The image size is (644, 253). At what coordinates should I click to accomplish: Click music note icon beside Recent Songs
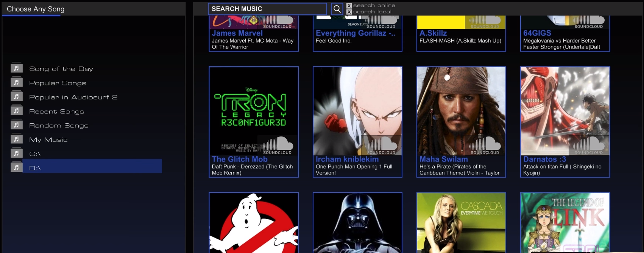(x=16, y=110)
